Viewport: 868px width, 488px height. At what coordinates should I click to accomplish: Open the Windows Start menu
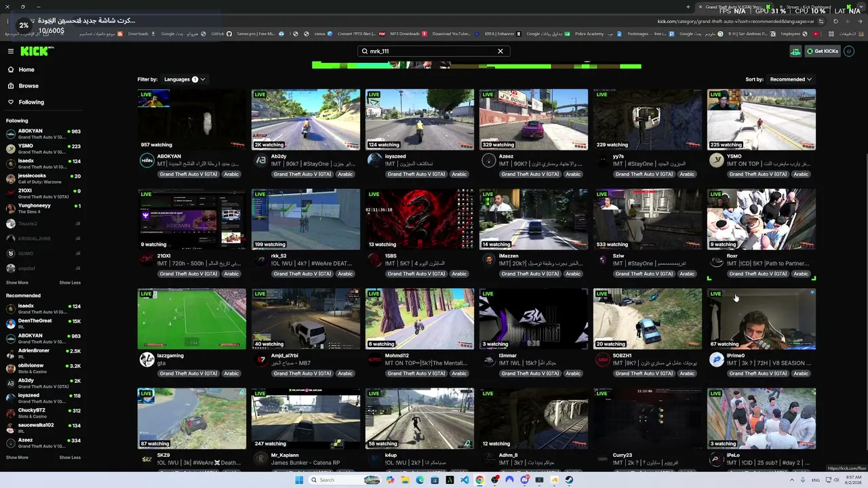coord(299,480)
